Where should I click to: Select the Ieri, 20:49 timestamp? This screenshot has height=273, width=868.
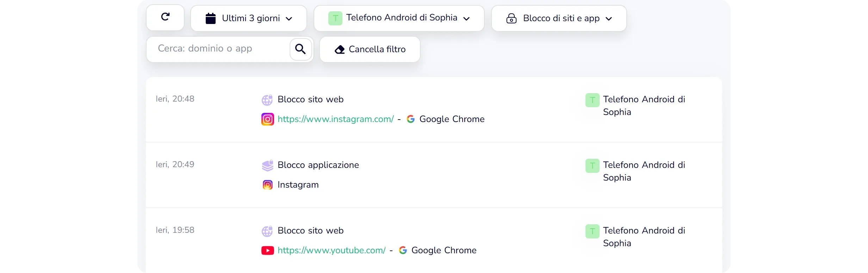click(x=175, y=164)
